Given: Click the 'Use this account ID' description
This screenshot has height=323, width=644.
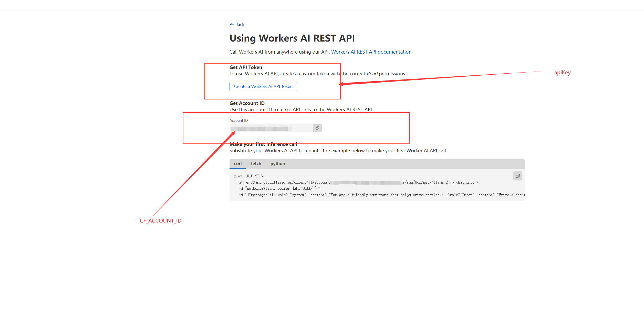Looking at the screenshot, I should [301, 109].
